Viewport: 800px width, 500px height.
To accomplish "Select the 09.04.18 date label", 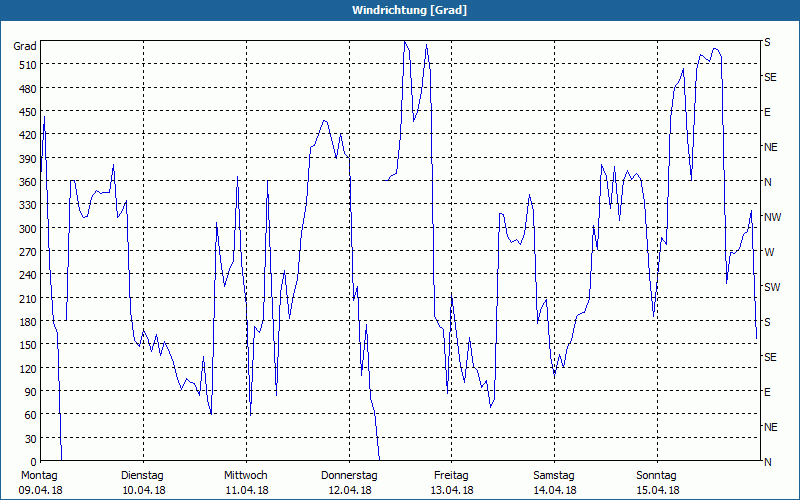I will pyautogui.click(x=39, y=490).
